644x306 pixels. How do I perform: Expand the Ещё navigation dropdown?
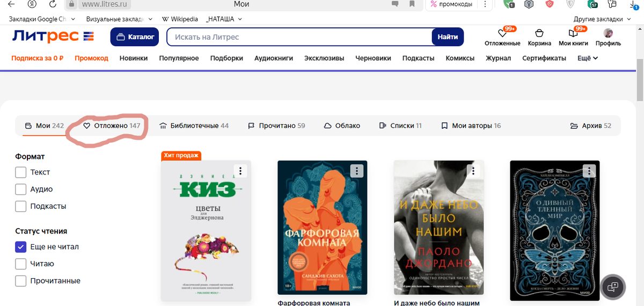pyautogui.click(x=588, y=58)
